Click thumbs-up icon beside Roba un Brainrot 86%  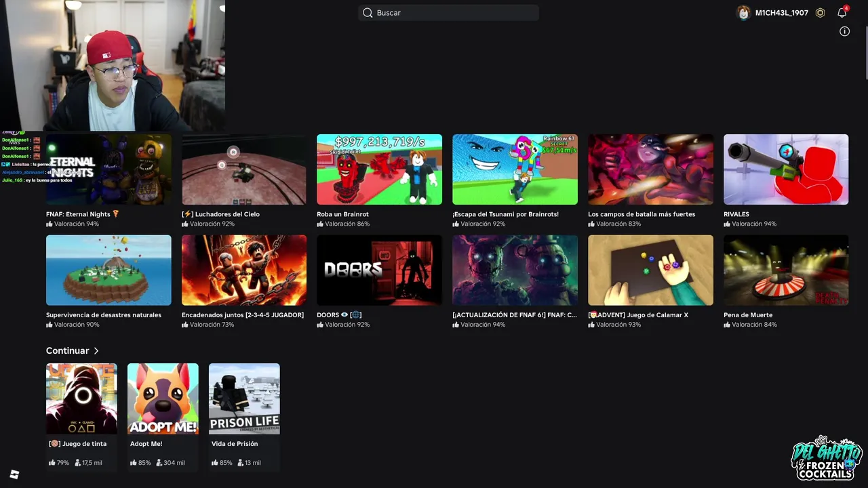[x=320, y=224]
